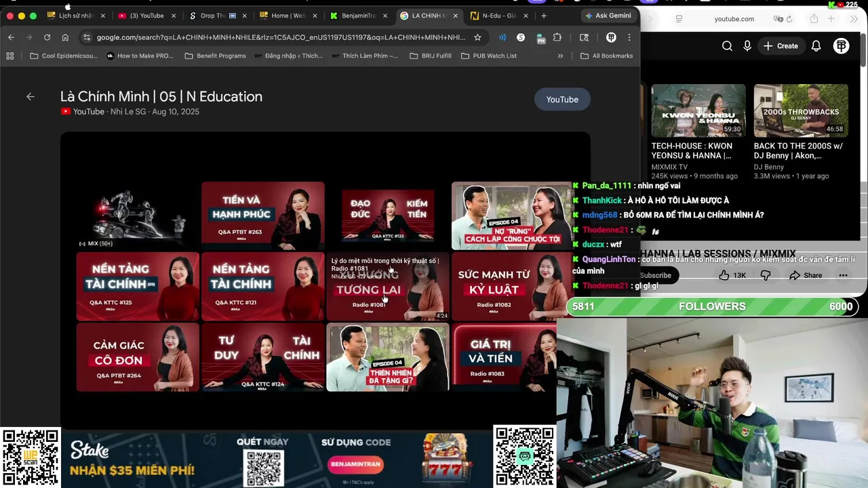868x488 pixels.
Task: Open the Cool Epidemicsou... bookmark folder
Action: point(64,56)
